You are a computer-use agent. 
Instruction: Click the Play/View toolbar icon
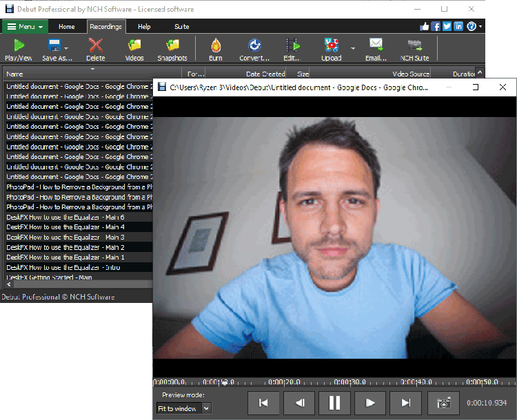19,50
